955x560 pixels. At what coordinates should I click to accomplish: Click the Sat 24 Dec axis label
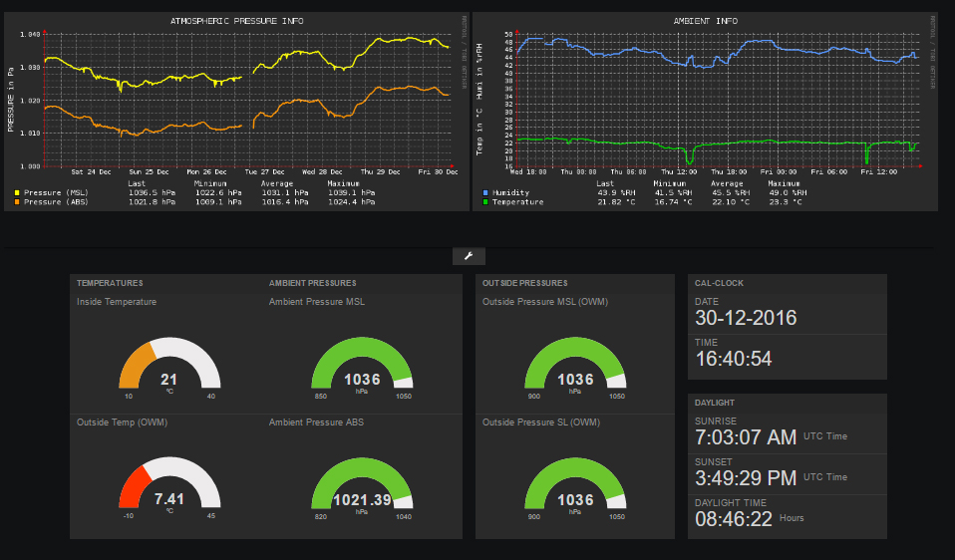click(91, 172)
